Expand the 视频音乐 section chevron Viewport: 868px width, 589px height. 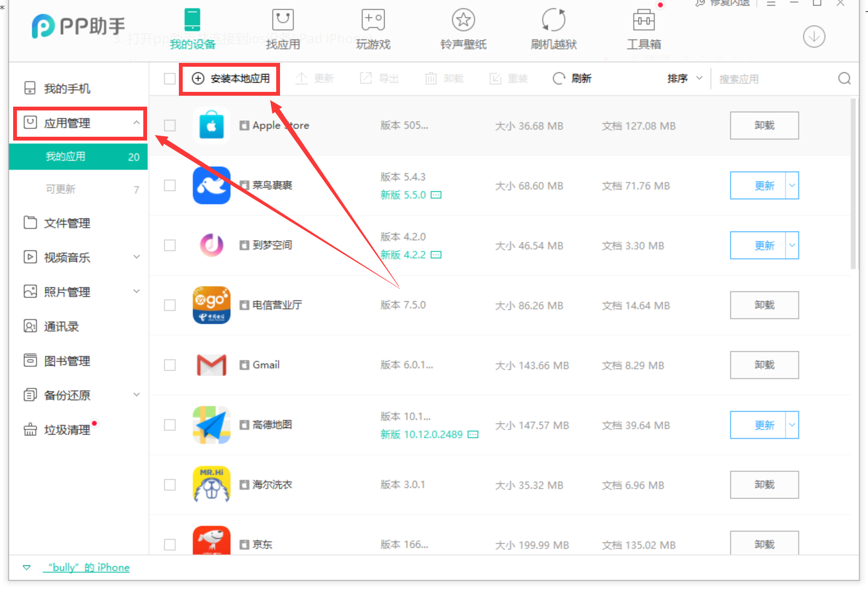click(x=137, y=256)
